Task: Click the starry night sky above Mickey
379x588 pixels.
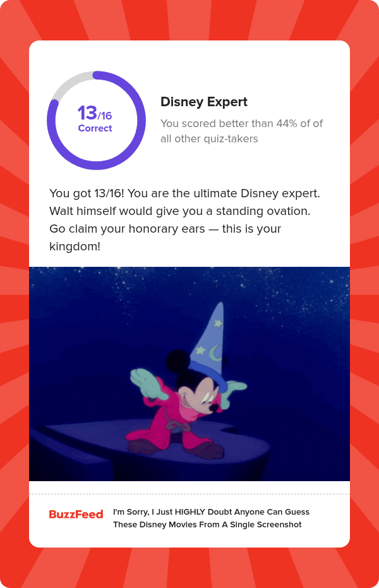Action: click(95, 297)
